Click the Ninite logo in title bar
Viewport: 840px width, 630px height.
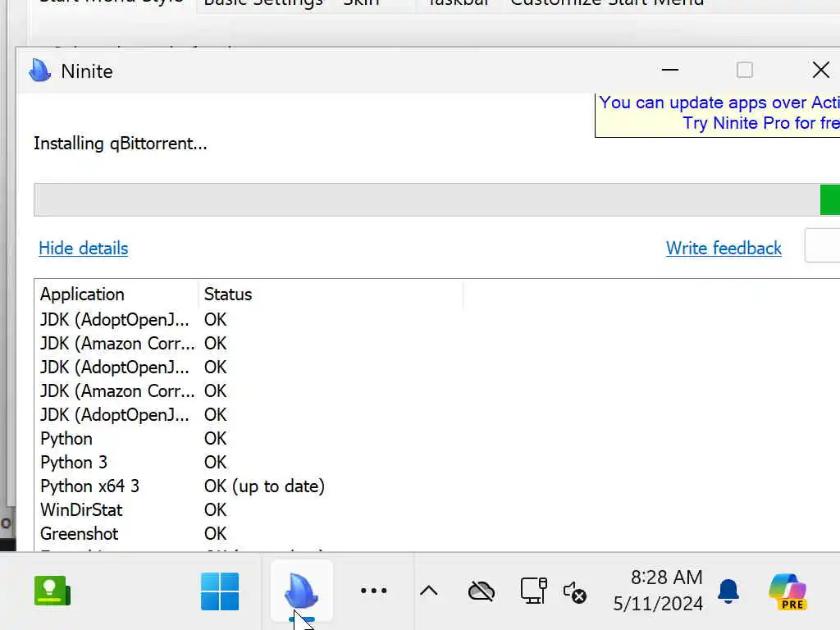pos(39,71)
